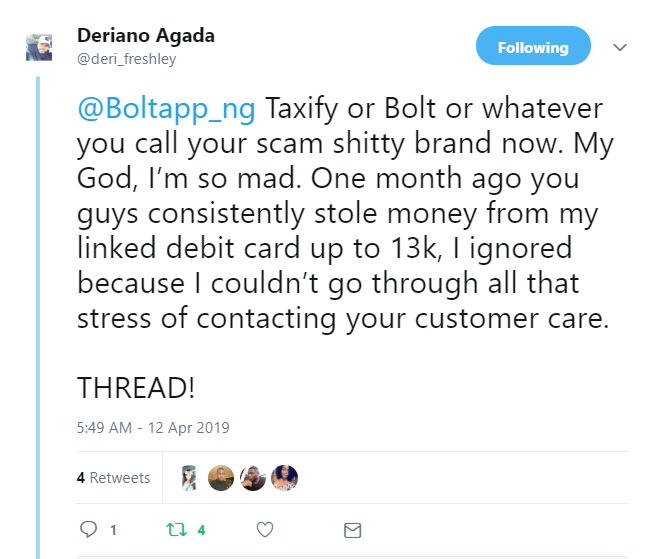656x559 pixels.
Task: Click the reply count number 1
Action: 113,531
